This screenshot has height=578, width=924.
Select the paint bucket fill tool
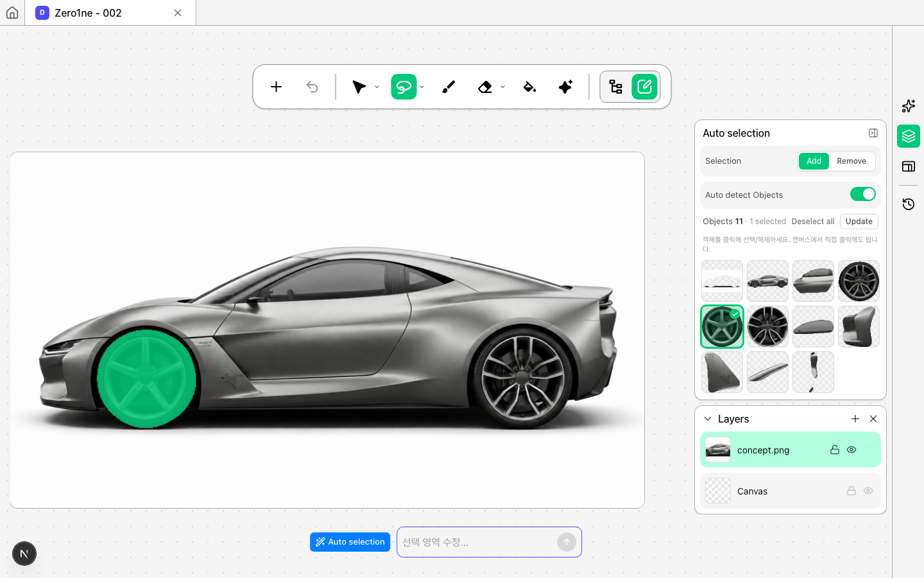pyautogui.click(x=529, y=87)
